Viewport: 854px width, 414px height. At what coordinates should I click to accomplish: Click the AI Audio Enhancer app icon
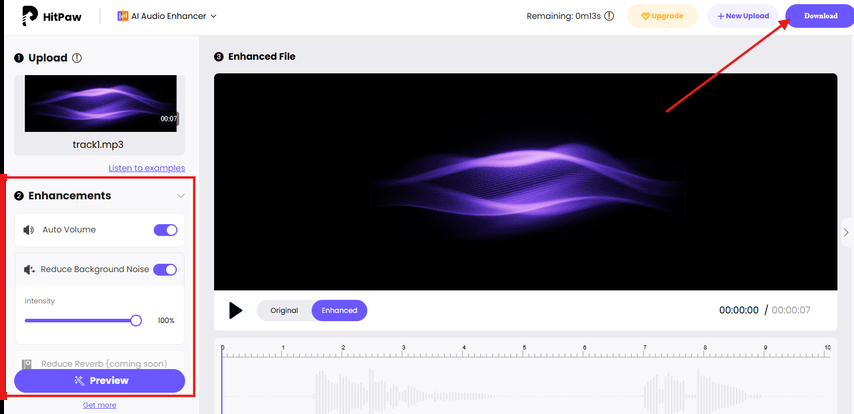point(123,16)
